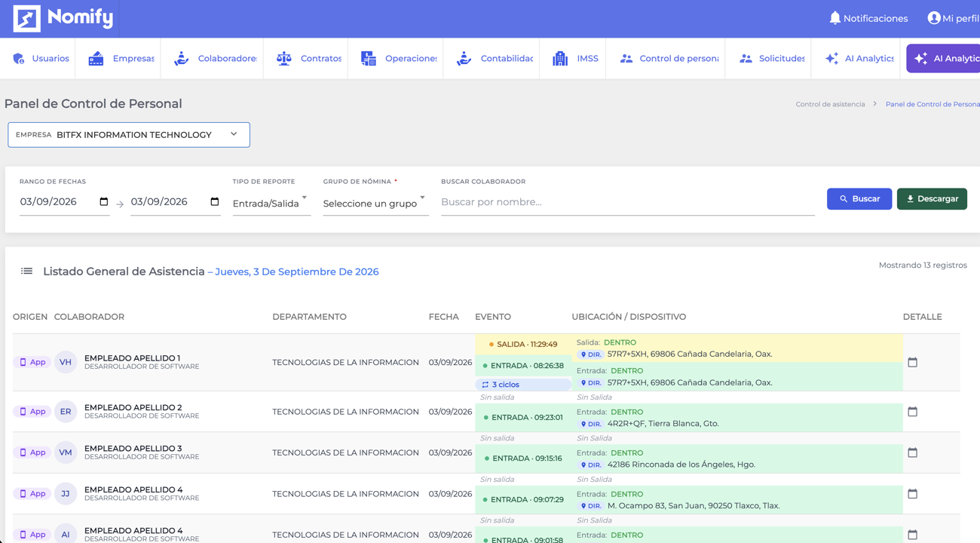Expand the Grupo de nómina dropdown
Screen dimensions: 980x543
[x=375, y=203]
